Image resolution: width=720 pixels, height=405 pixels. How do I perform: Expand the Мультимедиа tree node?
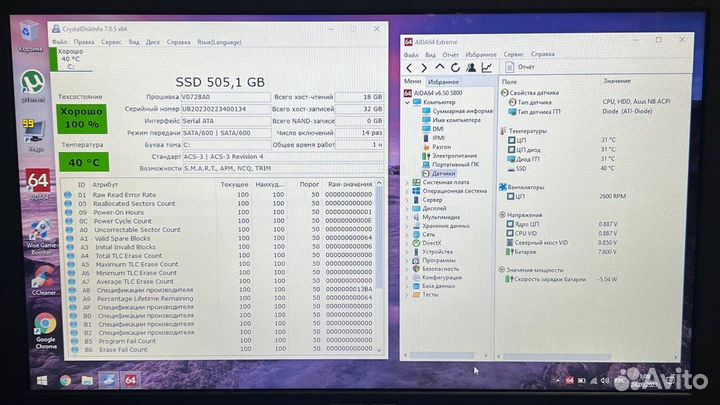[406, 217]
